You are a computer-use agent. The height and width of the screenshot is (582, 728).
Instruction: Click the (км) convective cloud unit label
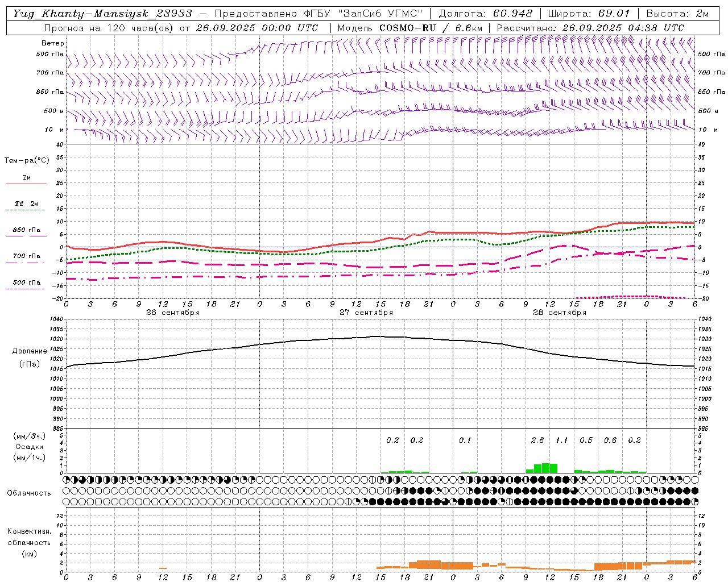point(30,554)
